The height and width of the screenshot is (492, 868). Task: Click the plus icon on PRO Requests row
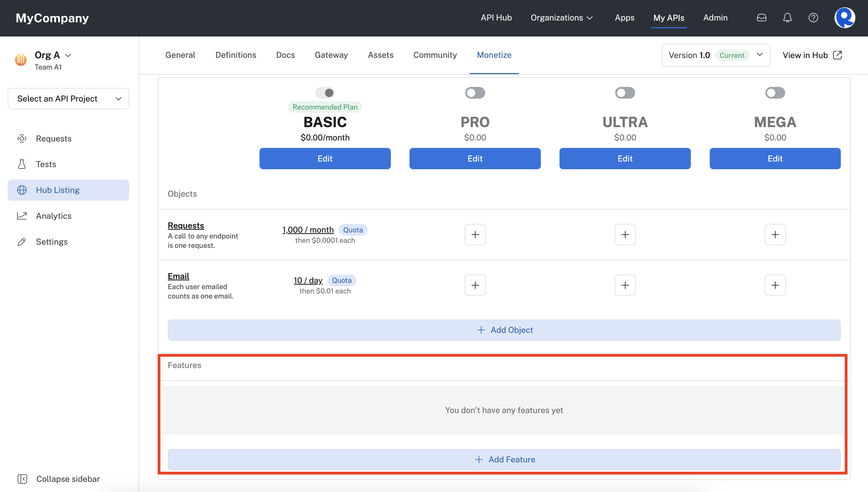[475, 234]
